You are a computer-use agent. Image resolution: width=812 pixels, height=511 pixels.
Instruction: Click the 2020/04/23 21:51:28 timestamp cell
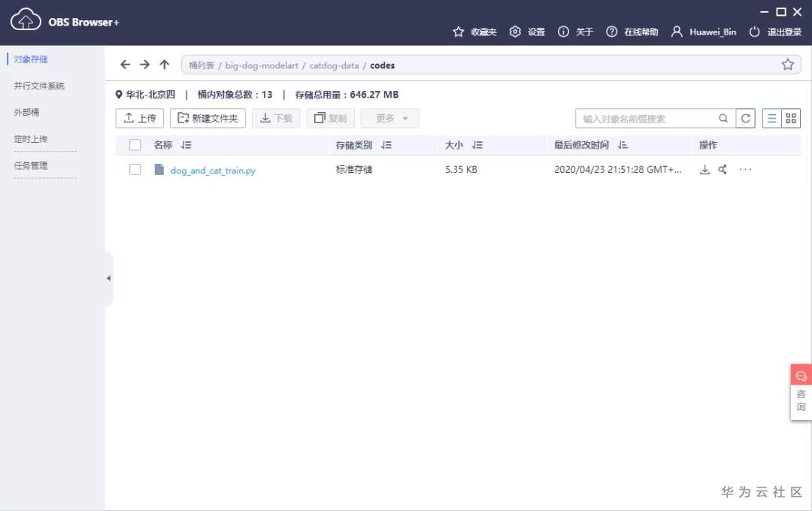tap(618, 169)
